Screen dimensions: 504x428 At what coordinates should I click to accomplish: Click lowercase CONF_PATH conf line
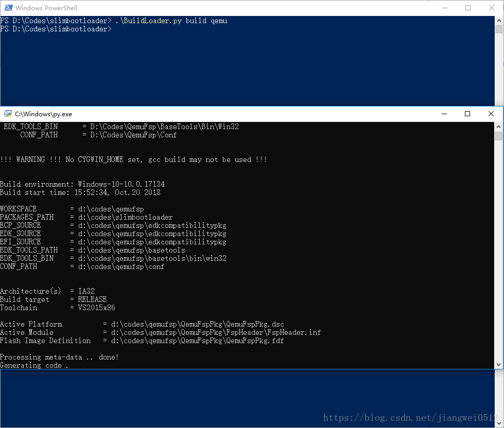[x=82, y=266]
